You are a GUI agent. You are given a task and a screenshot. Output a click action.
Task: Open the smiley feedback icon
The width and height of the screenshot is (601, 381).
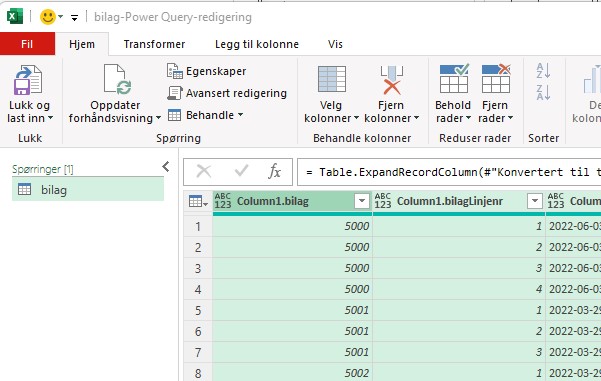(x=48, y=17)
